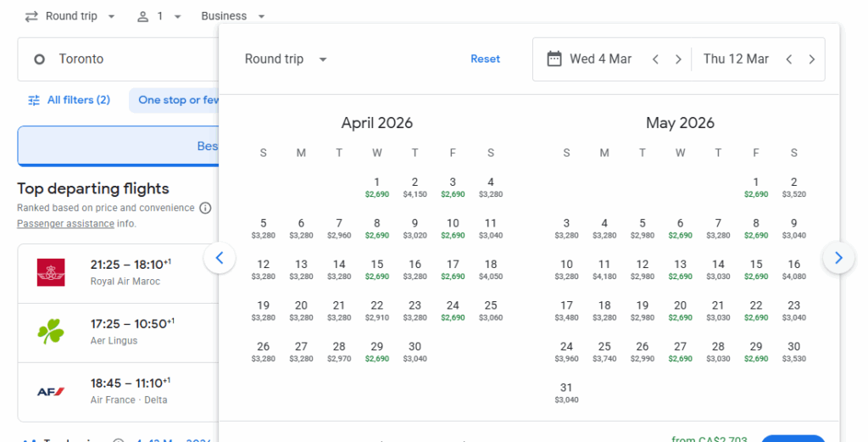868x442 pixels.
Task: Select May 31 priced $3,040
Action: tap(566, 393)
